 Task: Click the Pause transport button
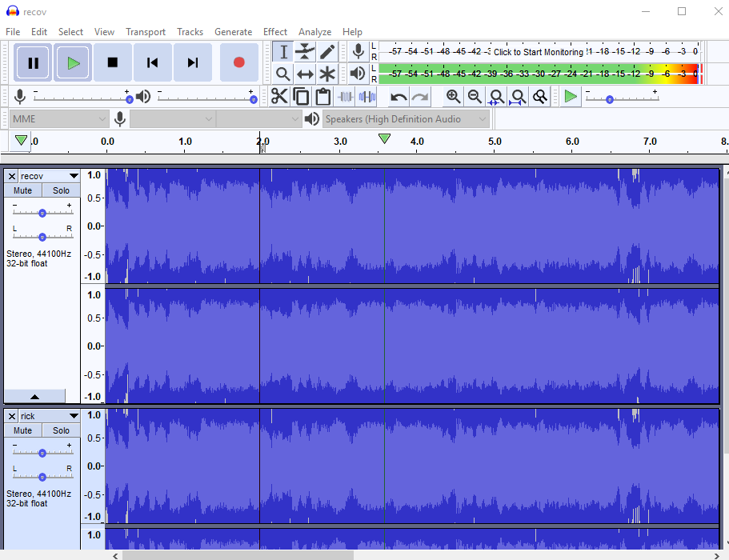[x=33, y=62]
